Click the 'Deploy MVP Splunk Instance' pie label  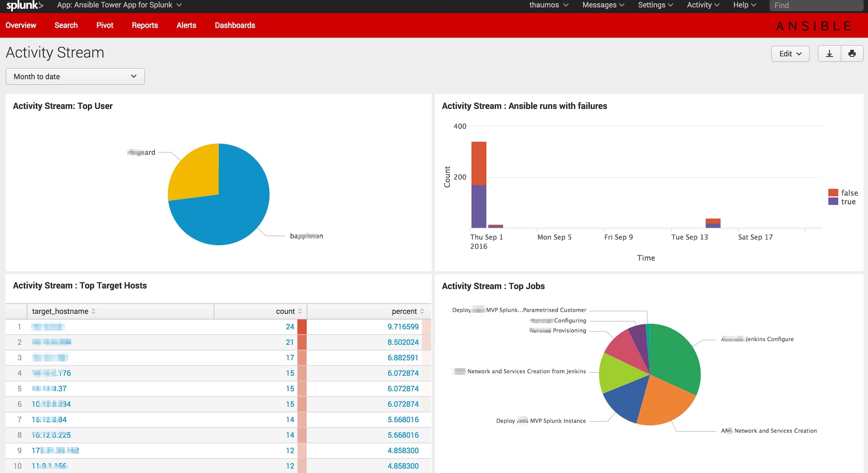click(x=541, y=421)
